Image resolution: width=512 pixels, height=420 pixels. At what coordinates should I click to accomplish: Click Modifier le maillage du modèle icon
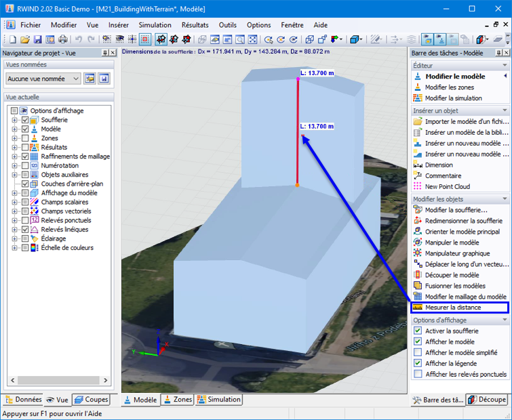click(x=418, y=297)
